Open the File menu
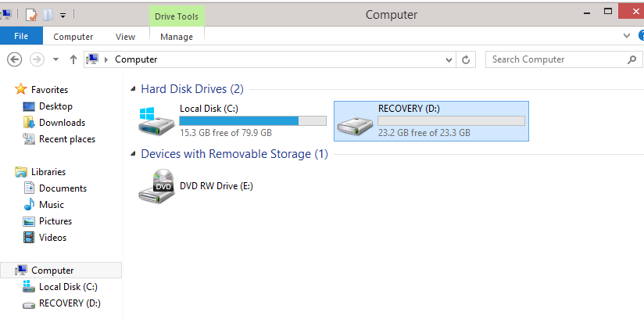 tap(21, 36)
